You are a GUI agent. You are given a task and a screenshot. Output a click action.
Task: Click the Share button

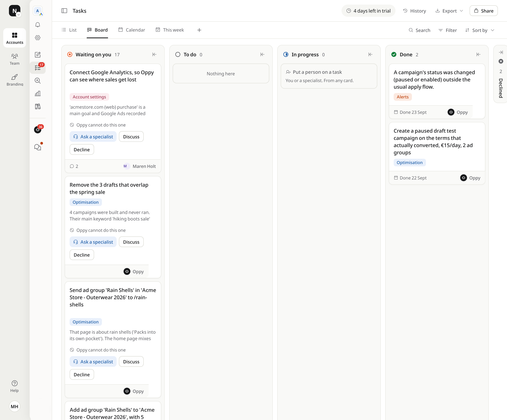pyautogui.click(x=484, y=11)
